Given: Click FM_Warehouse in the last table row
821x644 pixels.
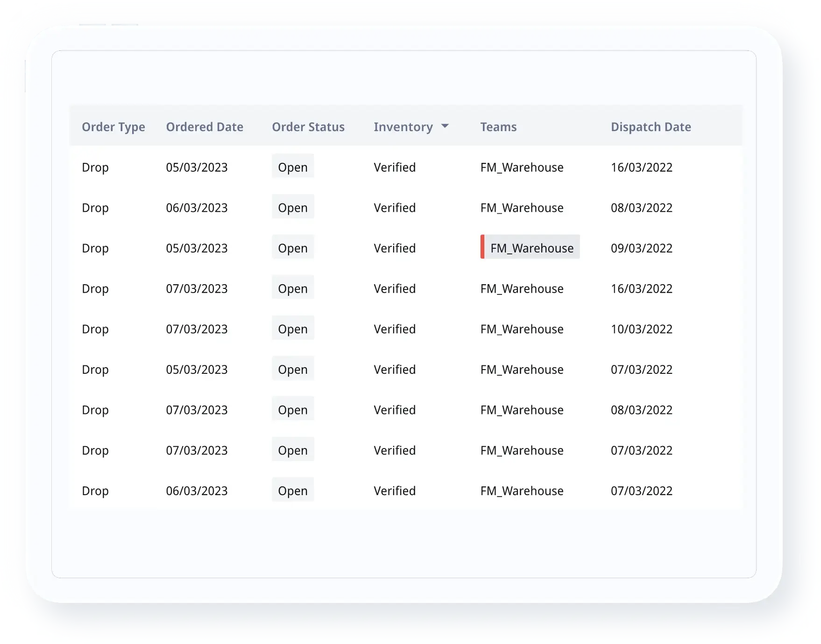Looking at the screenshot, I should tap(522, 490).
